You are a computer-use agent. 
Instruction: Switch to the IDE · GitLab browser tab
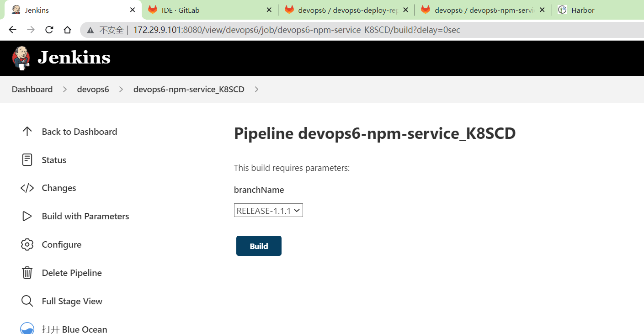coord(210,10)
